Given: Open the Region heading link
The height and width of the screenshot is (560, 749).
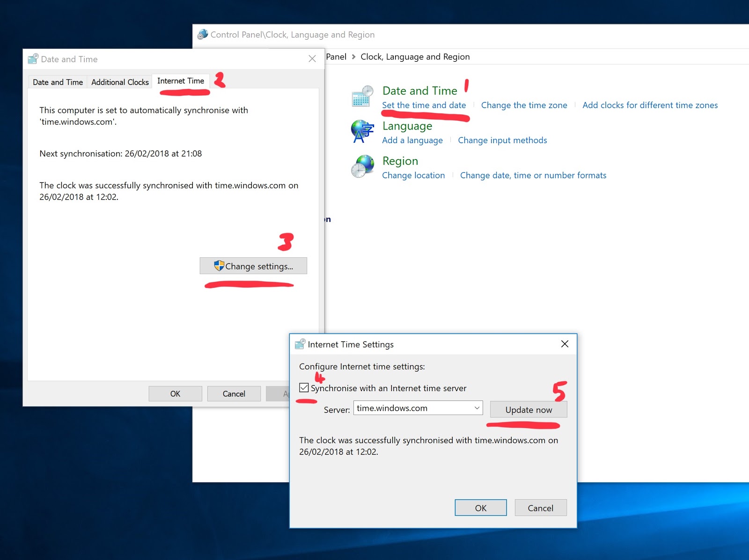Looking at the screenshot, I should click(x=400, y=161).
